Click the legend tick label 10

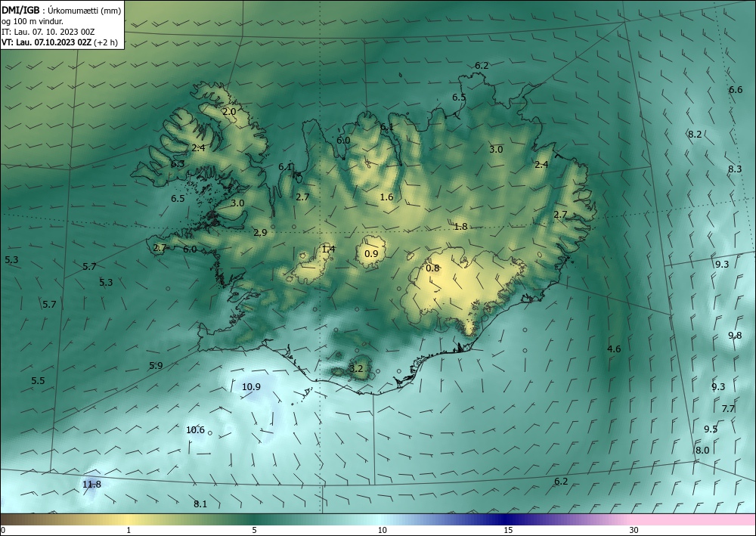(x=382, y=530)
